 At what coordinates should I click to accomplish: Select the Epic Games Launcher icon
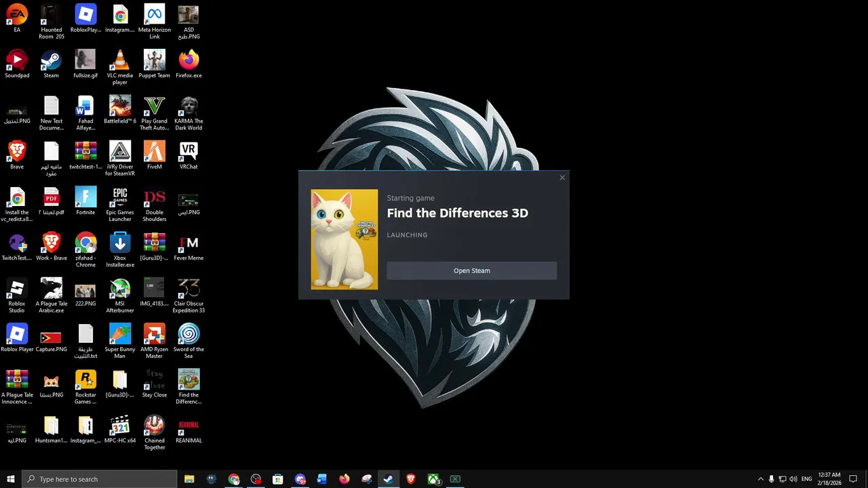[120, 204]
